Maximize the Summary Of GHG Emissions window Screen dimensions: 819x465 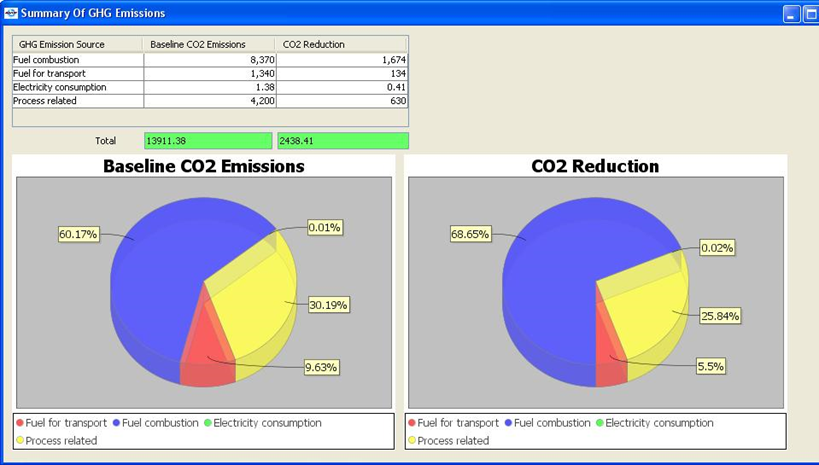811,13
